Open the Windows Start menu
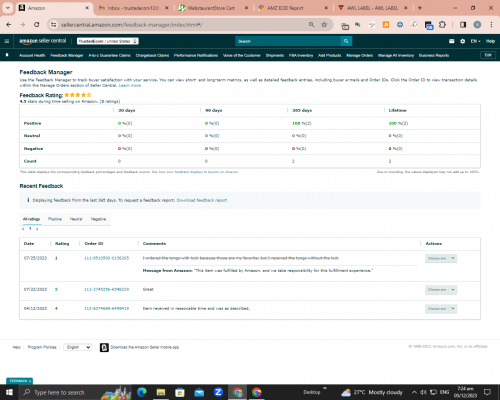This screenshot has width=500, height=400. pyautogui.click(x=9, y=392)
